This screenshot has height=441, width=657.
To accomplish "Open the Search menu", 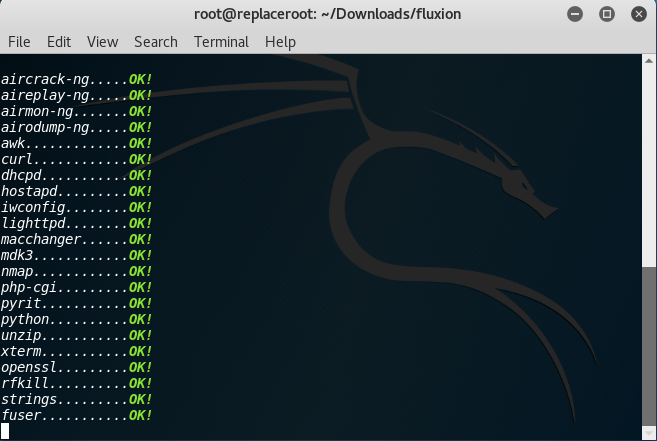I will 156,42.
